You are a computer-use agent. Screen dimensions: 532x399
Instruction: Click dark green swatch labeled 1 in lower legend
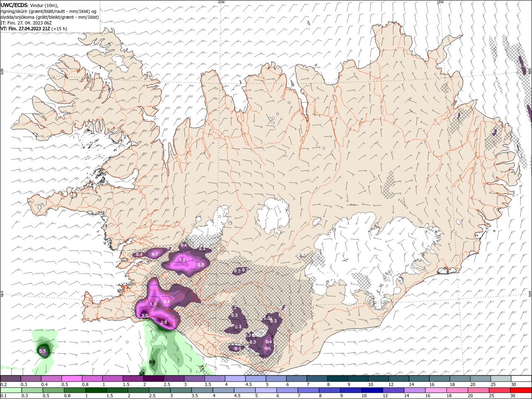tap(96, 390)
